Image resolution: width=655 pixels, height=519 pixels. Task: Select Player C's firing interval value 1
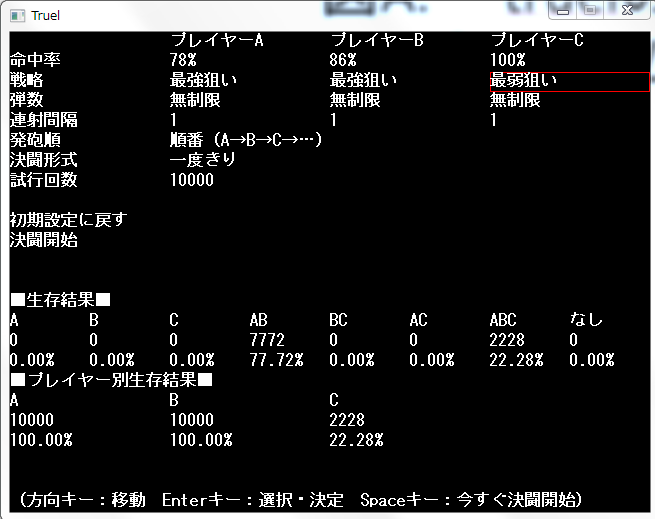(x=493, y=120)
